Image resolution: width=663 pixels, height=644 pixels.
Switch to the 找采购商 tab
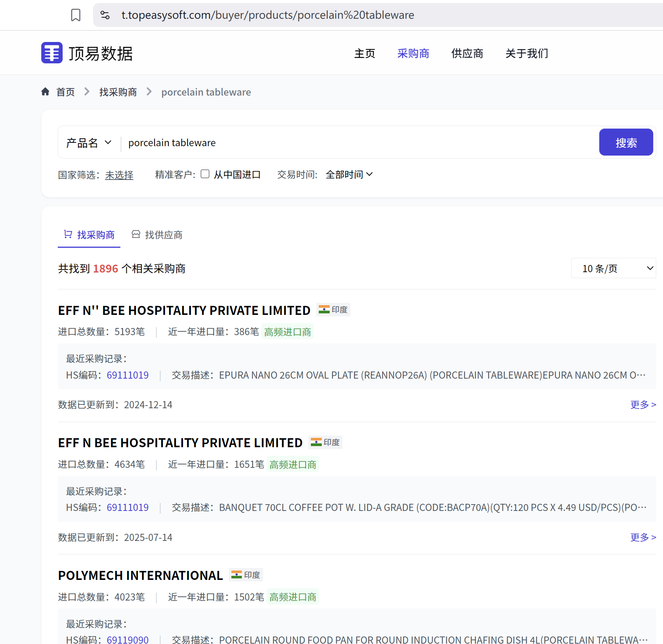(89, 235)
